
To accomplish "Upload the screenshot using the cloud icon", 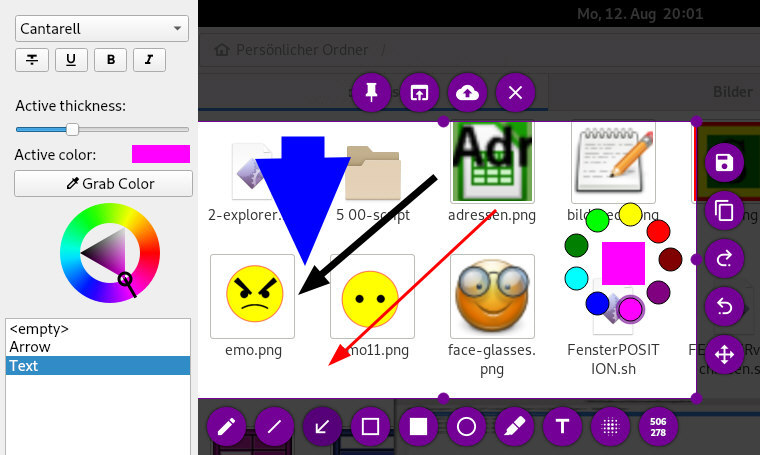I will [467, 93].
